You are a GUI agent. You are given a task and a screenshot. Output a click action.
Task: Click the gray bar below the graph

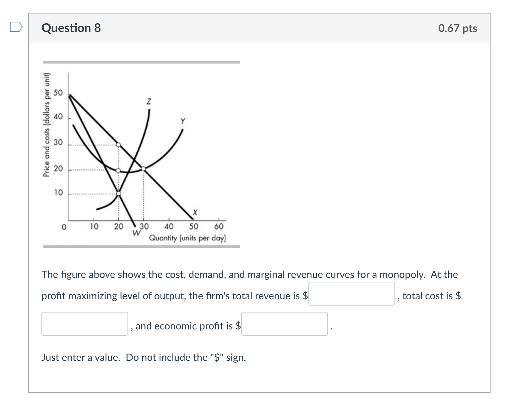click(141, 246)
